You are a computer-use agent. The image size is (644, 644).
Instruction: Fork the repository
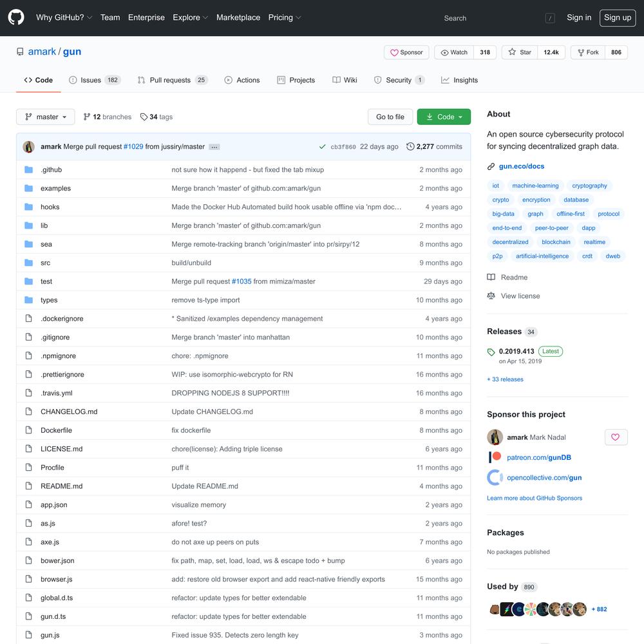click(x=588, y=52)
